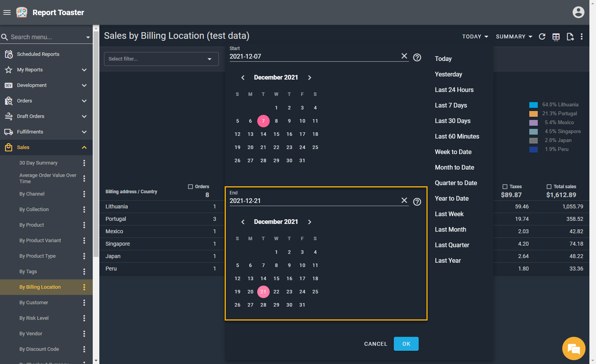The width and height of the screenshot is (596, 364).
Task: Open the chat support bubble
Action: pos(573,348)
